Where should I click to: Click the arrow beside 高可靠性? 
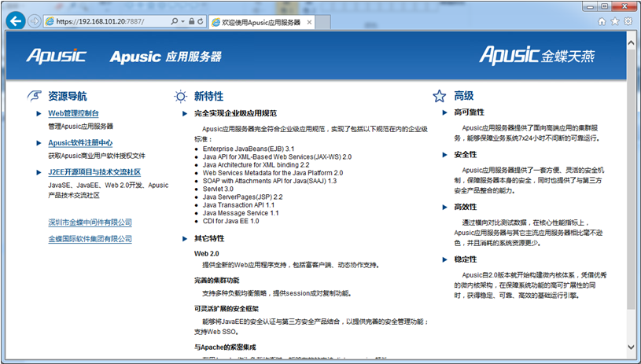(x=445, y=112)
